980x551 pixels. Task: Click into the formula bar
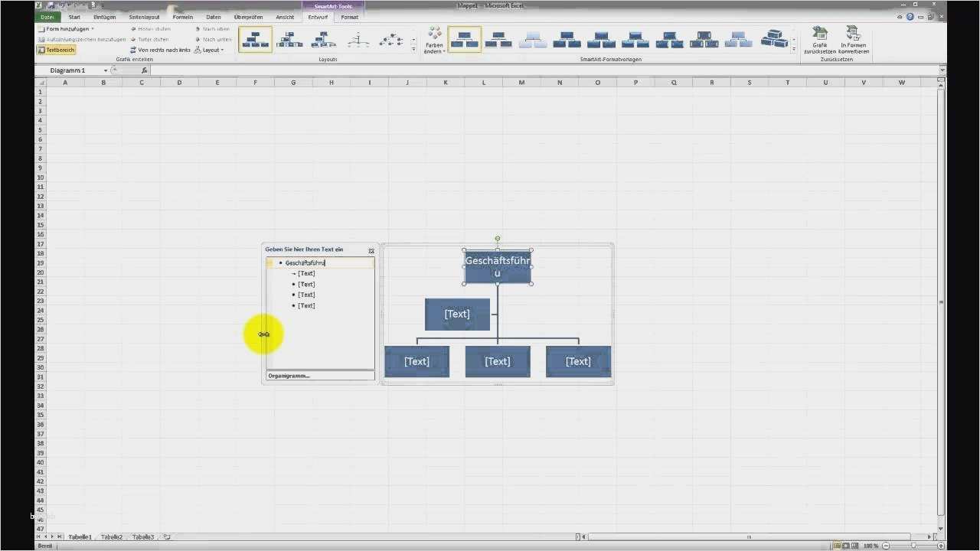(x=544, y=70)
